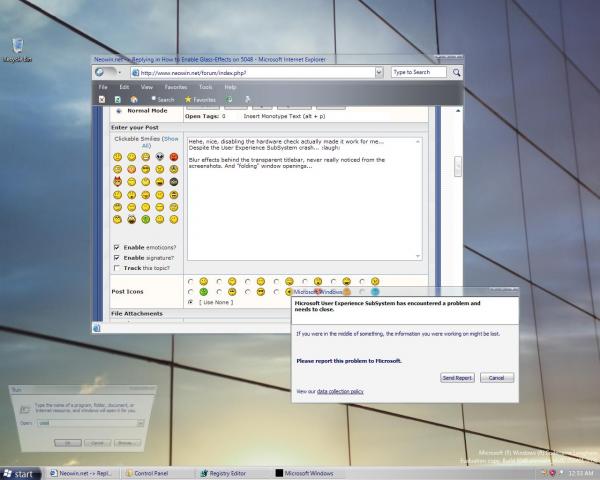Viewport: 600px width, 480px height.
Task: Insert the alien smiley
Action: [x=160, y=157]
